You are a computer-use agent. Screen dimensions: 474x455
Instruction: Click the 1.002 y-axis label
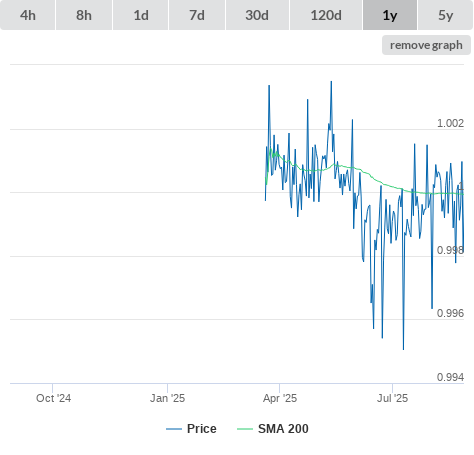[450, 123]
